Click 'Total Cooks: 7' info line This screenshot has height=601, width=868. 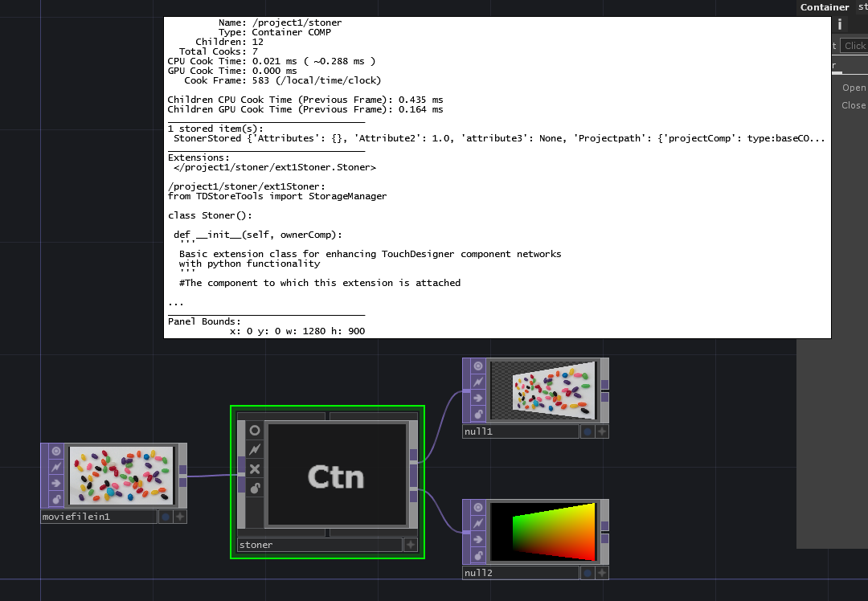coord(218,51)
